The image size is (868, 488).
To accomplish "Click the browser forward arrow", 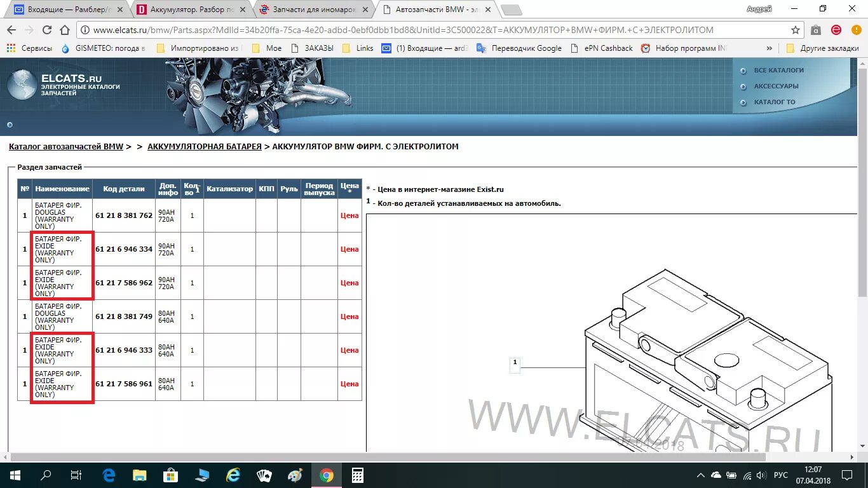I will point(29,30).
